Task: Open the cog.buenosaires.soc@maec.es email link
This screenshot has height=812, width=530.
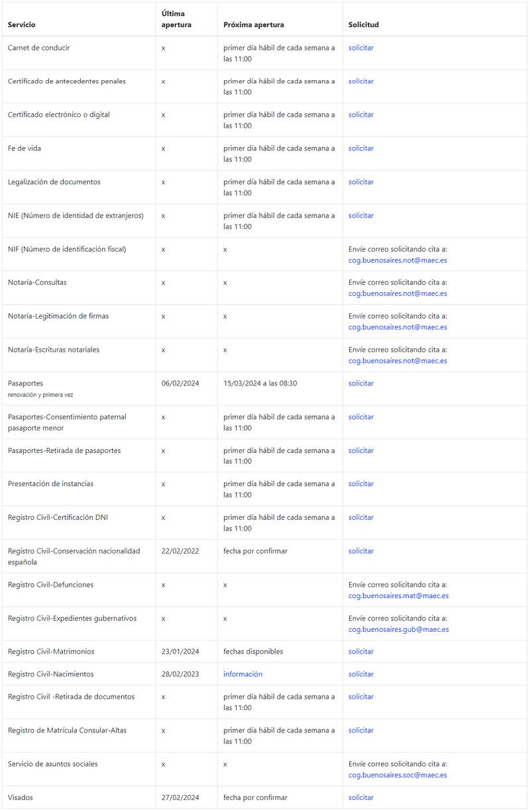Action: click(397, 775)
